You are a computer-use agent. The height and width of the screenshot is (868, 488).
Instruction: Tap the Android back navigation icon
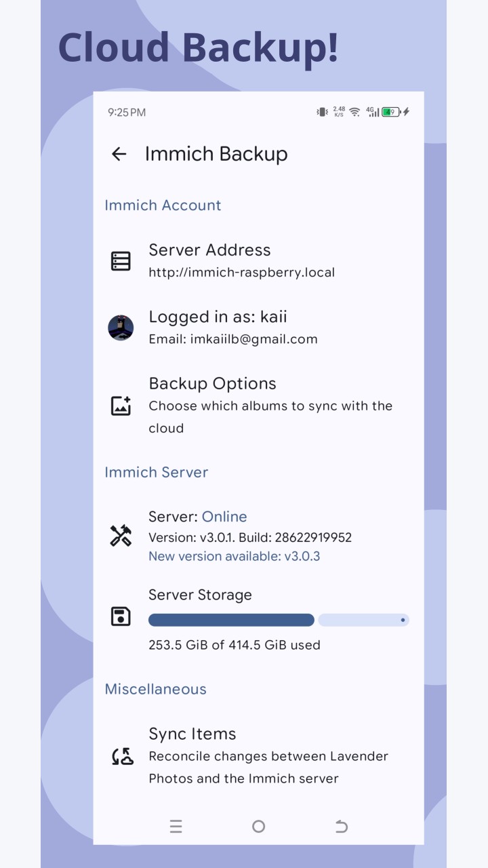point(342,826)
